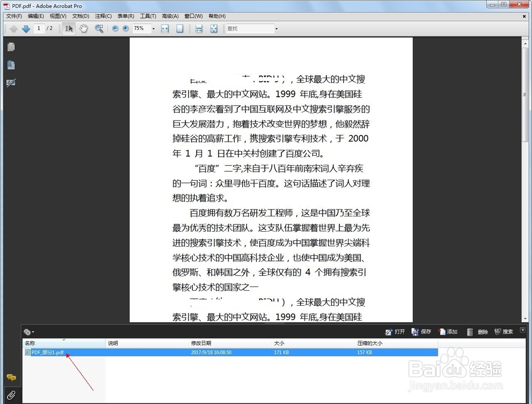Open the 注释(C) menu
The height and width of the screenshot is (404, 532).
(103, 16)
